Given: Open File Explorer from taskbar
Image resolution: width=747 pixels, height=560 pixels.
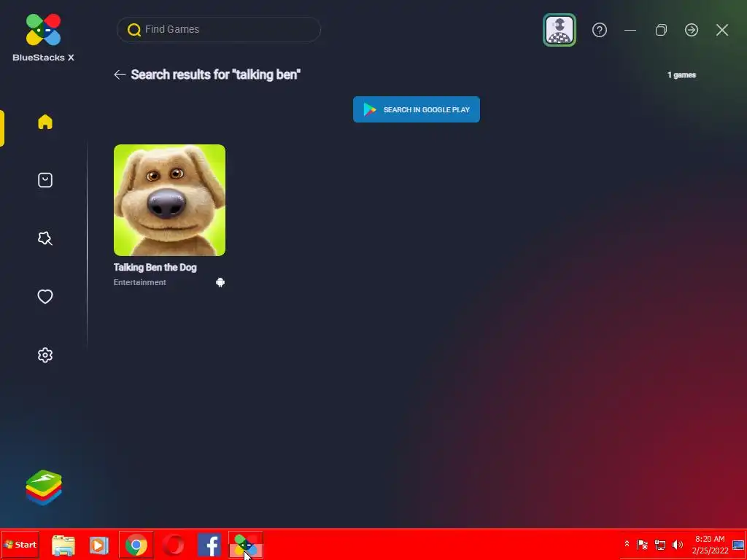Looking at the screenshot, I should [63, 545].
